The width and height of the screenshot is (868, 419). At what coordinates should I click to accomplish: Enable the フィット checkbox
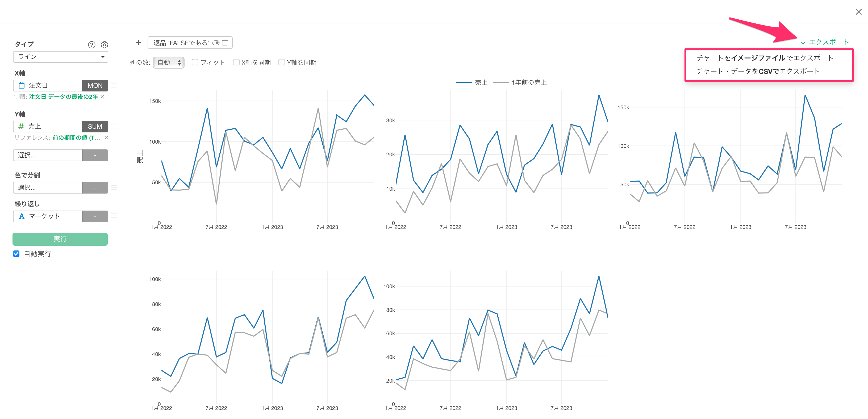195,62
